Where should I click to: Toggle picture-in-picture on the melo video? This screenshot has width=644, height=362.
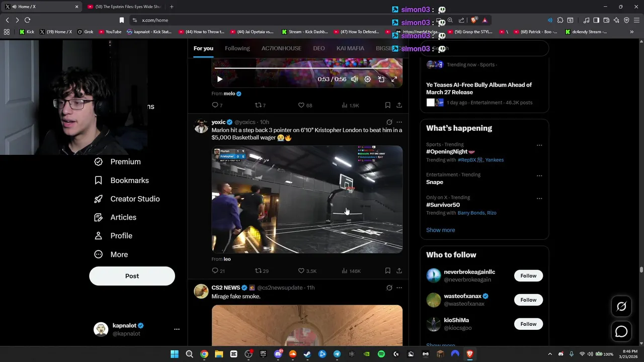[x=381, y=79]
